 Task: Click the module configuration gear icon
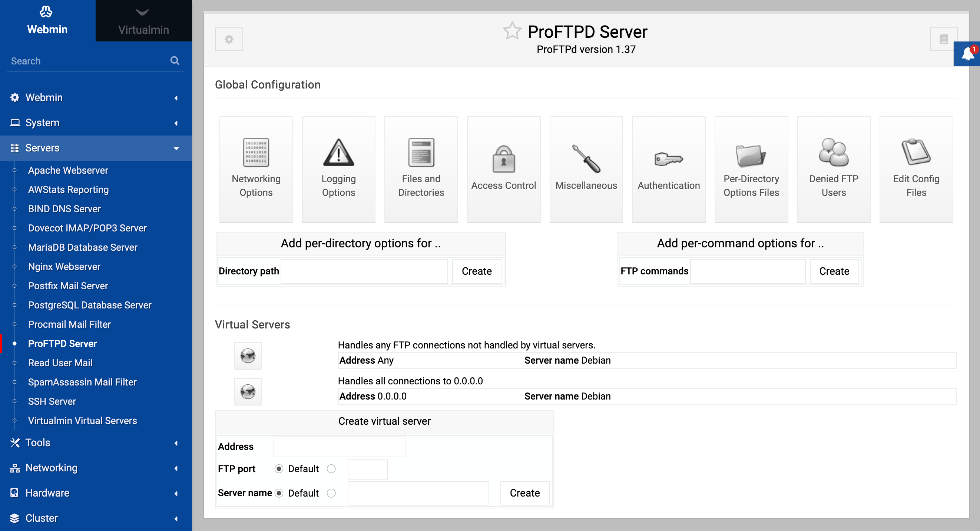point(229,39)
